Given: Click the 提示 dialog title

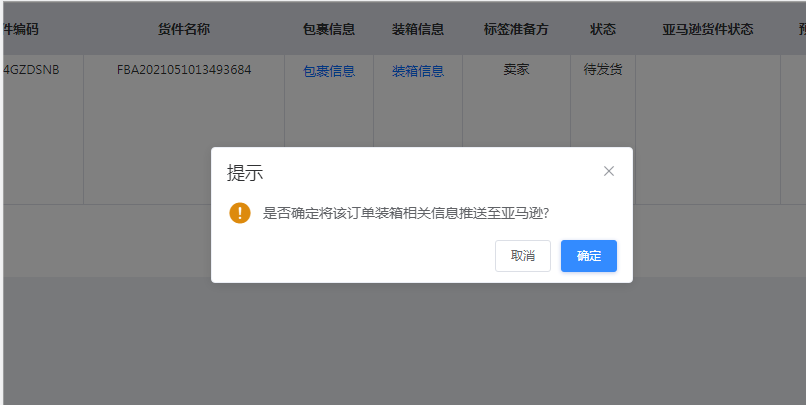Looking at the screenshot, I should (x=245, y=173).
